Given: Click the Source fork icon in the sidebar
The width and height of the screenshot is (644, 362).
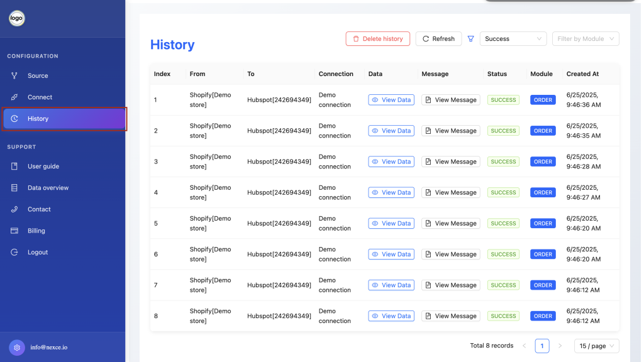Looking at the screenshot, I should click(x=14, y=75).
